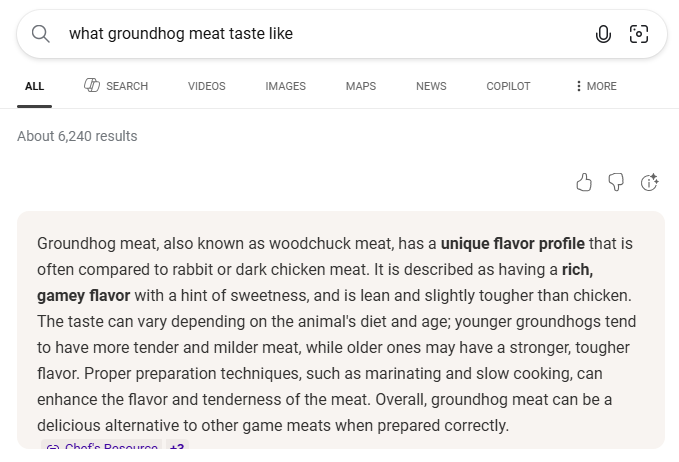Open visual search camera icon
This screenshot has width=679, height=462.
pyautogui.click(x=639, y=34)
